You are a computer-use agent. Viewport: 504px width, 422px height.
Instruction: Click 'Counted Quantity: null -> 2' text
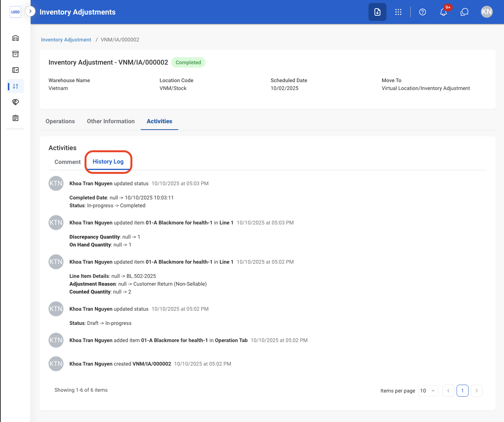100,292
